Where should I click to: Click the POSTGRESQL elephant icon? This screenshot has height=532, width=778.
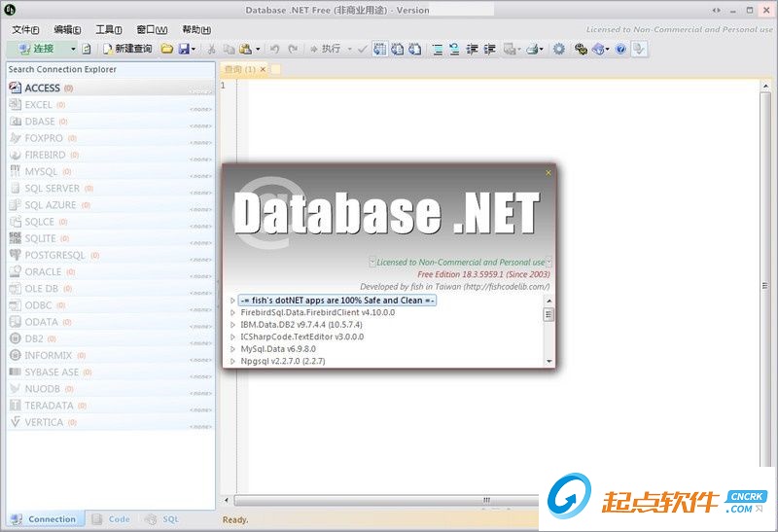pos(16,255)
